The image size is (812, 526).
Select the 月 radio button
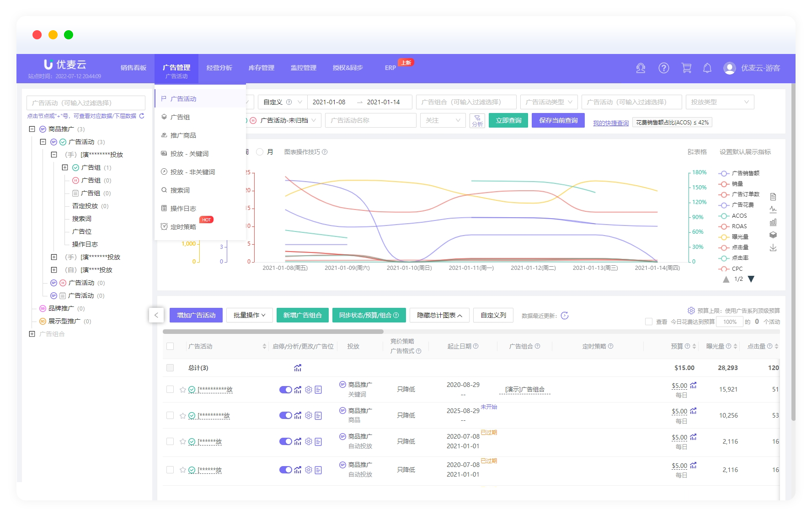coord(260,152)
